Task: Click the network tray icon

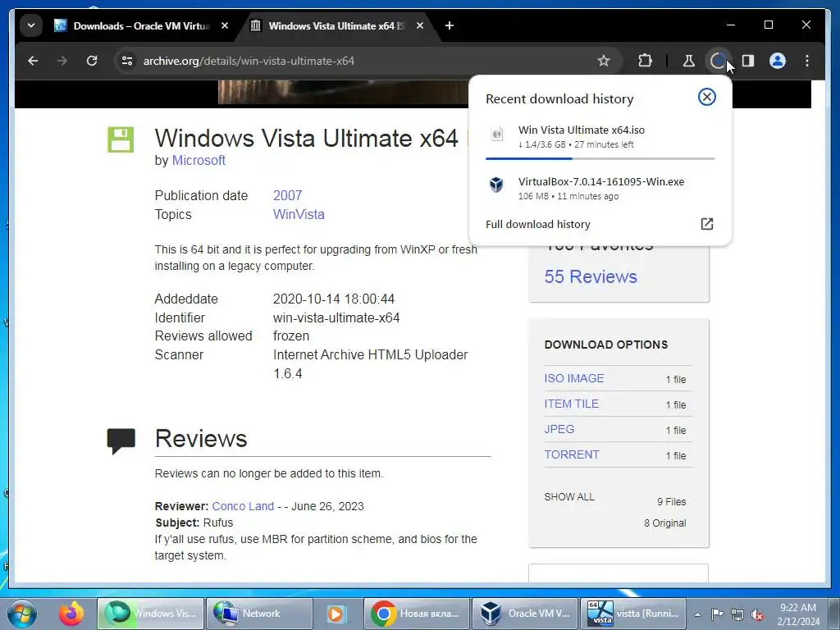Action: [737, 614]
